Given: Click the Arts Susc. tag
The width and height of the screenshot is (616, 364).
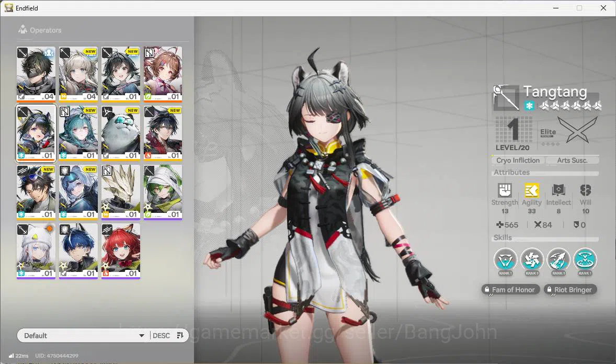Looking at the screenshot, I should (572, 160).
